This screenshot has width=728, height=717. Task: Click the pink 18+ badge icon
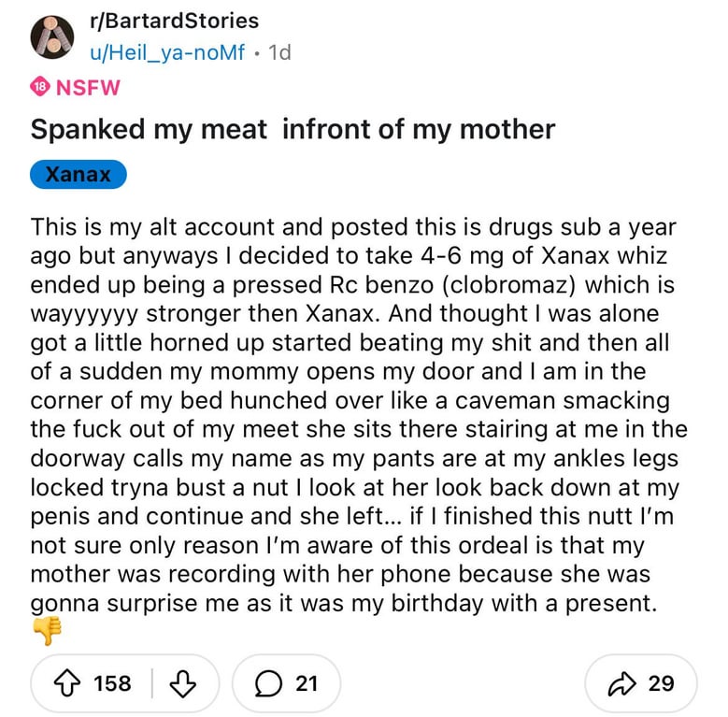coord(39,88)
